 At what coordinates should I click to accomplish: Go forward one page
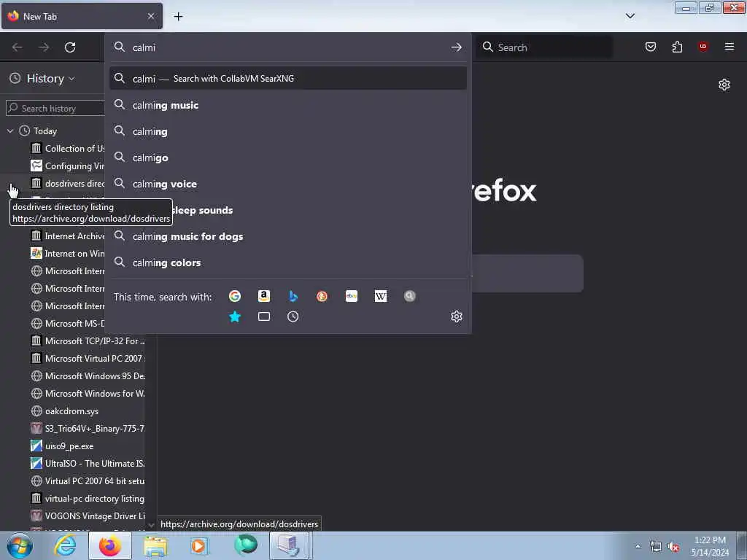(x=44, y=47)
